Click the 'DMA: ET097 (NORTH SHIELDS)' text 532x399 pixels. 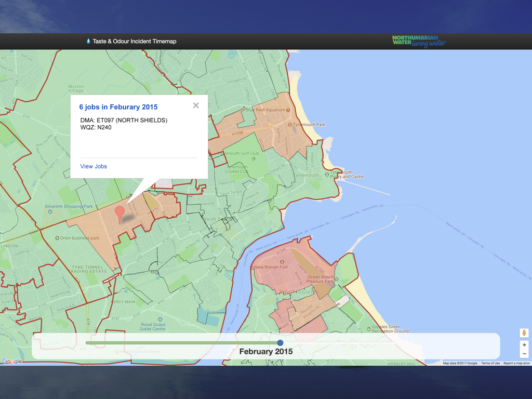coord(124,120)
